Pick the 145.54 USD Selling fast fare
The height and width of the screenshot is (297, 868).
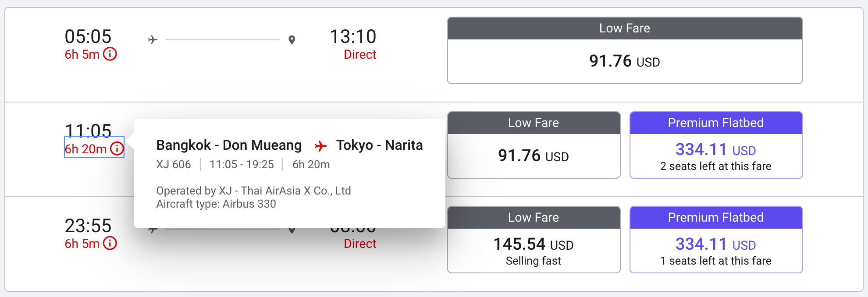click(x=534, y=250)
